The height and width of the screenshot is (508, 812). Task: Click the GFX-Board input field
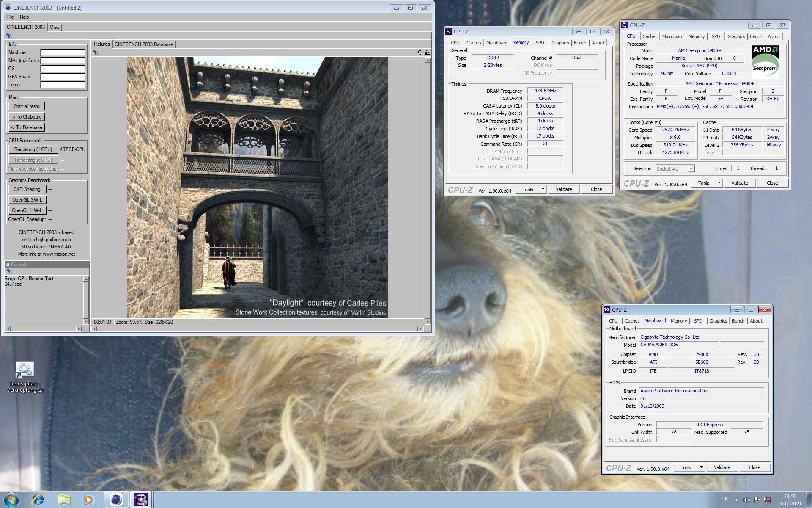point(63,77)
